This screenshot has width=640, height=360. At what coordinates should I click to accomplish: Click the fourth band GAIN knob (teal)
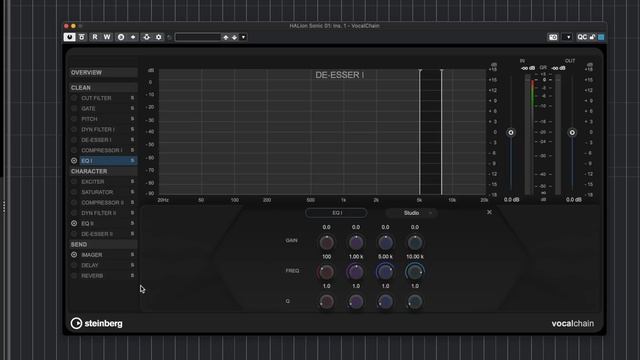[415, 243]
